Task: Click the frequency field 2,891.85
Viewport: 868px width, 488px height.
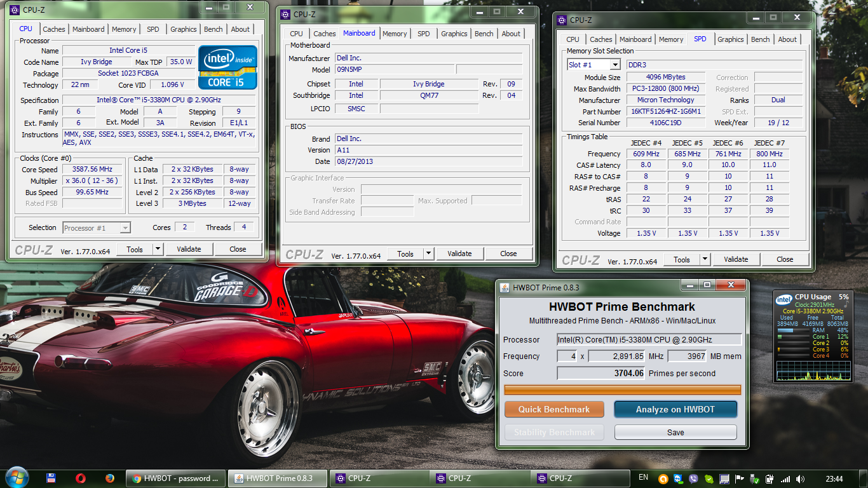Action: [x=617, y=356]
